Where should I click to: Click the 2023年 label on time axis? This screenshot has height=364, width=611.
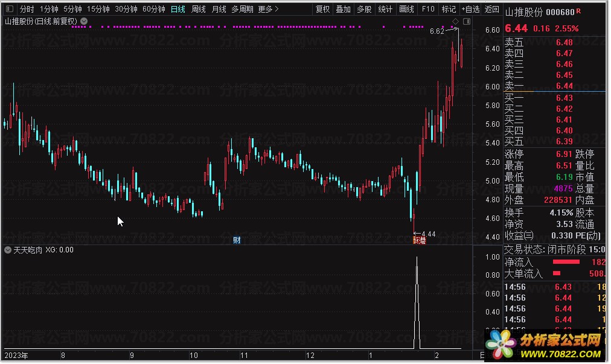tap(16, 356)
